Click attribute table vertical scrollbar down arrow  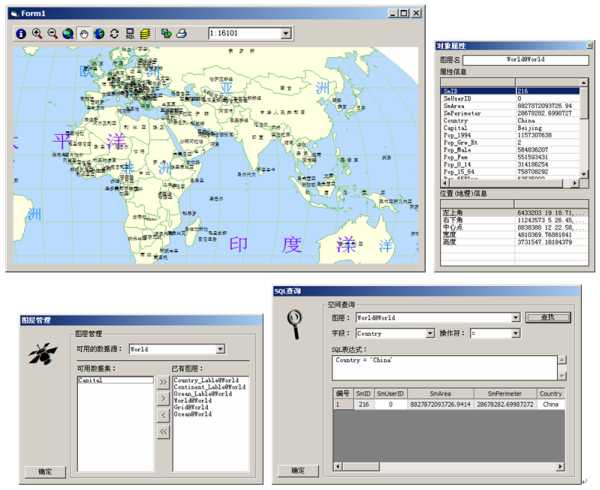pos(584,174)
